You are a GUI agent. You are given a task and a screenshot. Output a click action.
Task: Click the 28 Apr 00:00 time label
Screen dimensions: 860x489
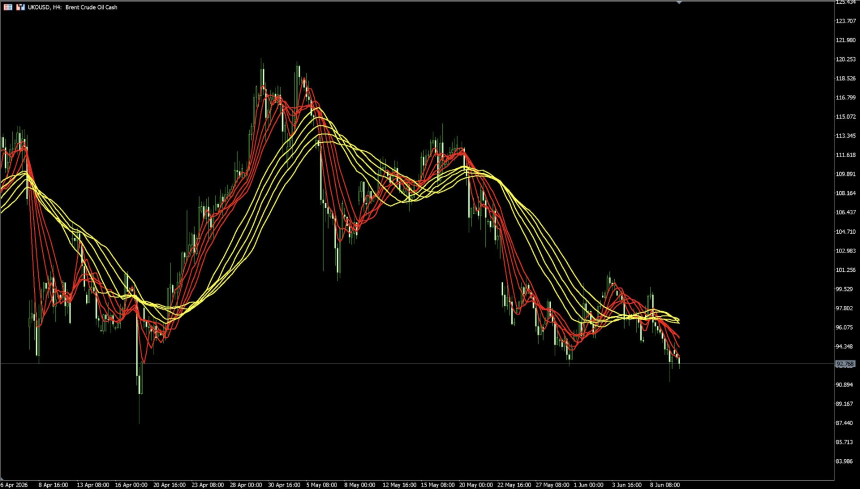pyautogui.click(x=246, y=485)
